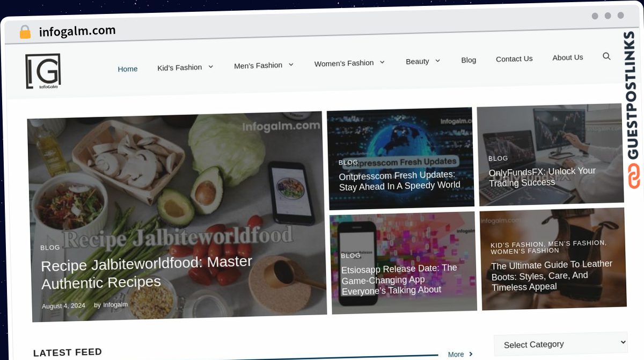Open Ontpresscom Fresh Updates article title
Viewport: 644px width, 360px height.
tap(399, 181)
